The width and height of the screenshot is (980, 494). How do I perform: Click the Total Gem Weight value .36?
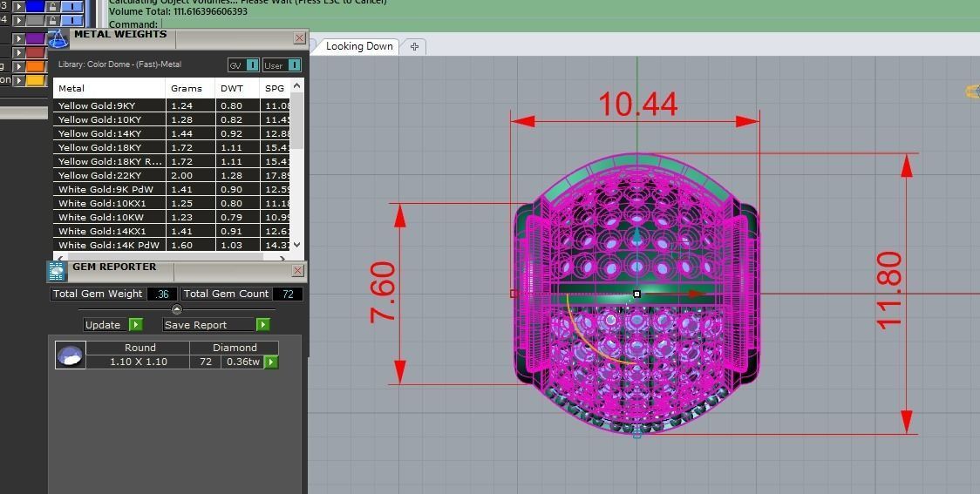pos(162,294)
